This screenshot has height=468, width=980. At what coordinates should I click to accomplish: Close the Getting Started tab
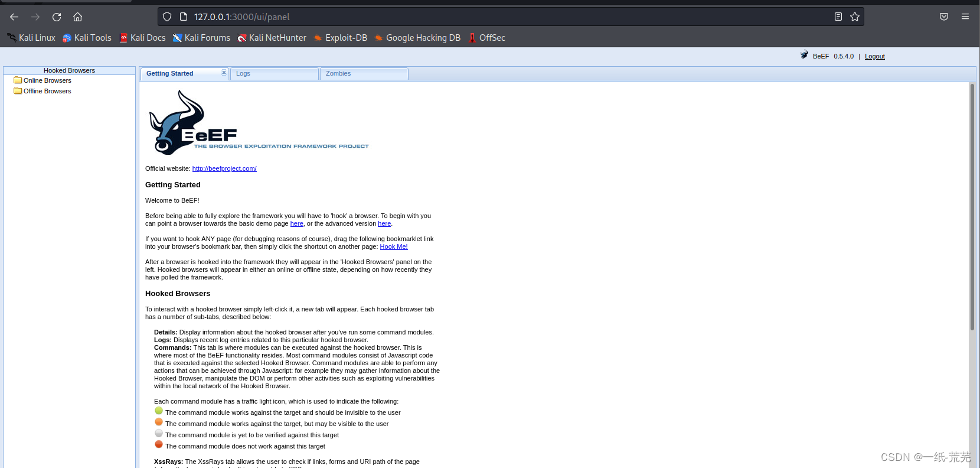tap(224, 73)
